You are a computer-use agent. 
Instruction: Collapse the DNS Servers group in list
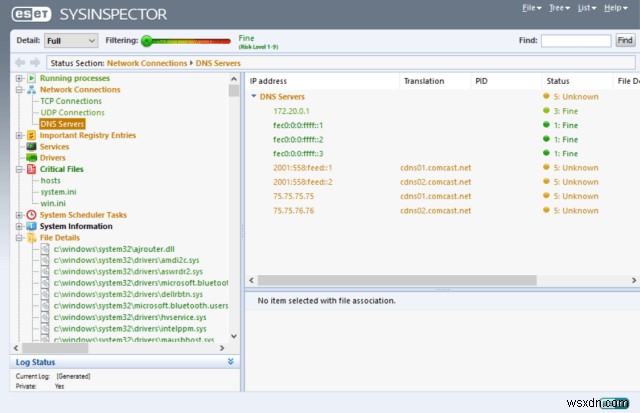point(254,97)
